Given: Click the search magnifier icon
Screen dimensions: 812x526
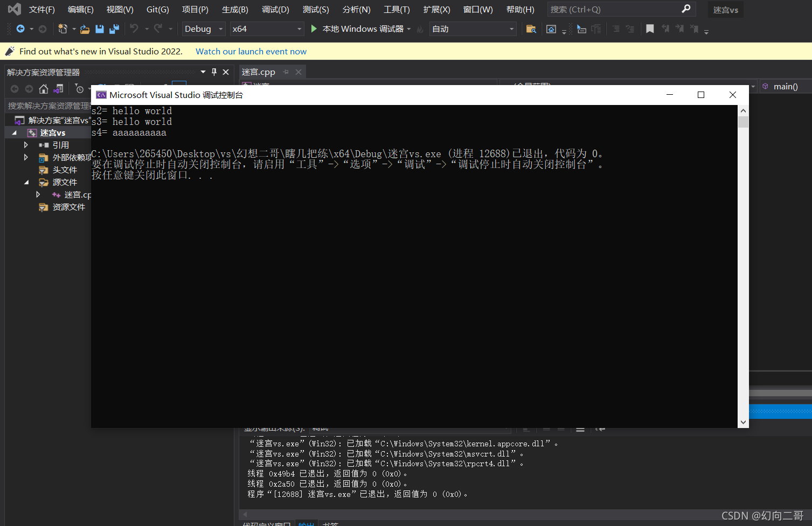Looking at the screenshot, I should [x=686, y=9].
